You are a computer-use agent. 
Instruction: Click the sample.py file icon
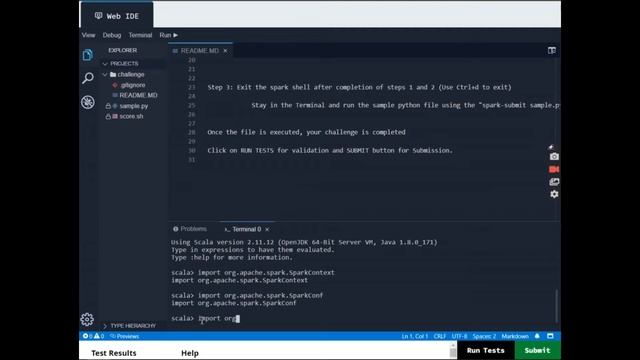(115, 106)
